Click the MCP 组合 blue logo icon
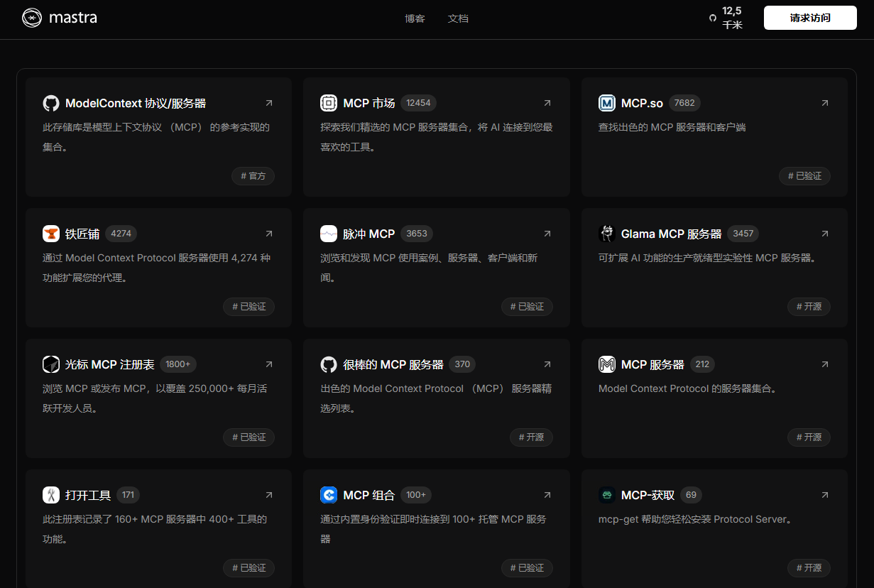 pyautogui.click(x=329, y=495)
